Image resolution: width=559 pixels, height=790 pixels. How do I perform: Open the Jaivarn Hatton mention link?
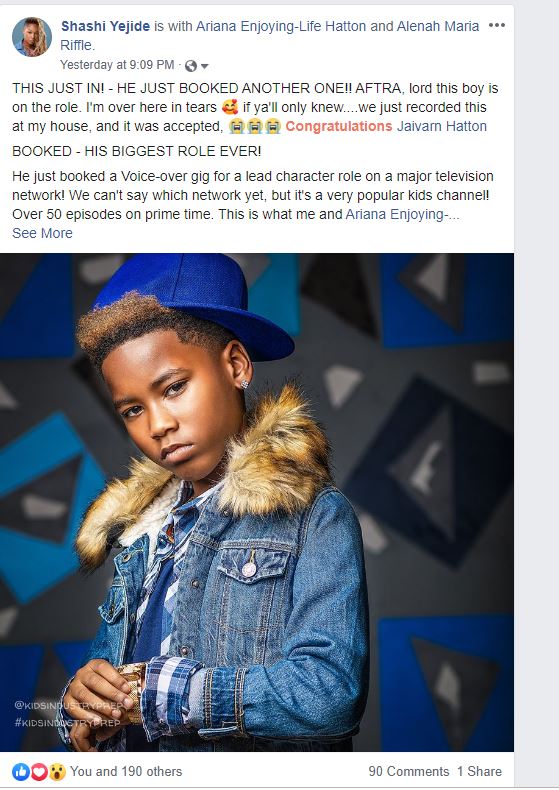(x=442, y=126)
